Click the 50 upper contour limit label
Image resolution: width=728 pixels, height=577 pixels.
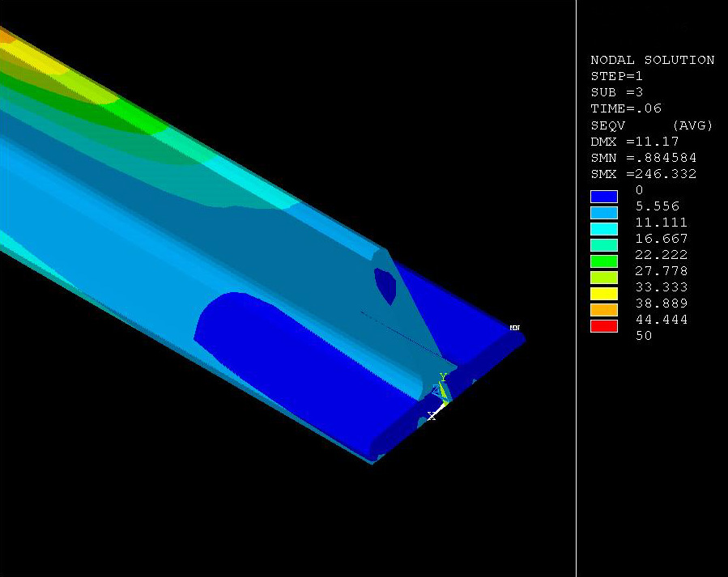(644, 335)
